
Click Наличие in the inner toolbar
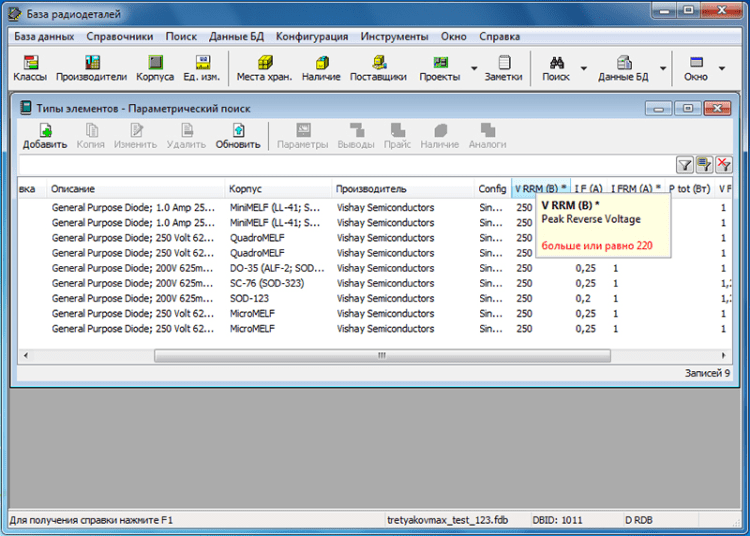[x=440, y=136]
